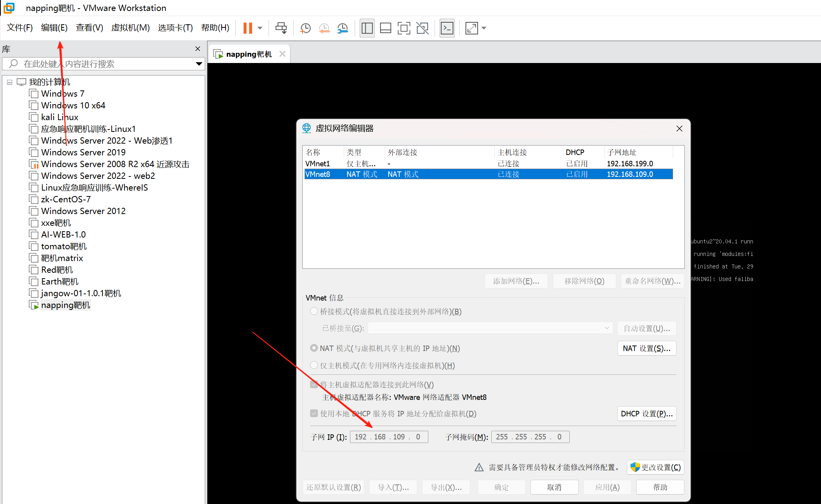Select the VMnet1 network row

489,164
